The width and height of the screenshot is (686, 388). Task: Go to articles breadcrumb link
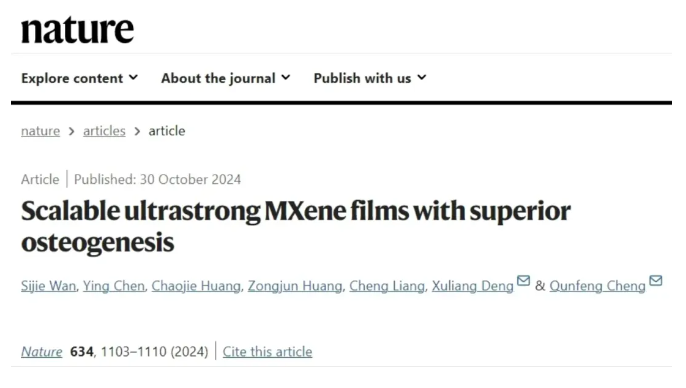(104, 131)
